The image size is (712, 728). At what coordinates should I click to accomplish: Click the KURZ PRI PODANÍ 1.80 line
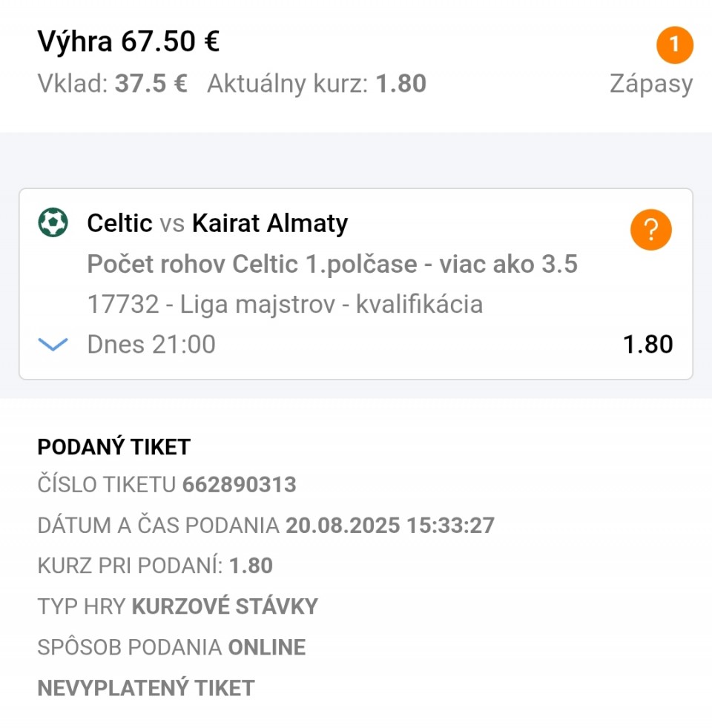[x=155, y=566]
